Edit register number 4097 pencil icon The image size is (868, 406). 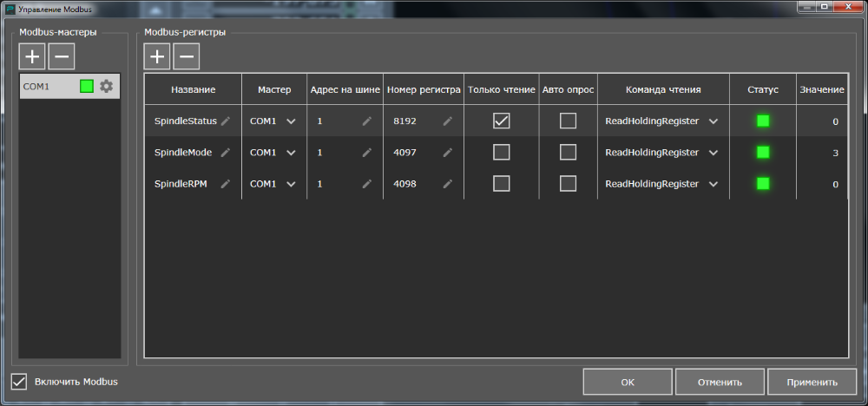point(448,153)
